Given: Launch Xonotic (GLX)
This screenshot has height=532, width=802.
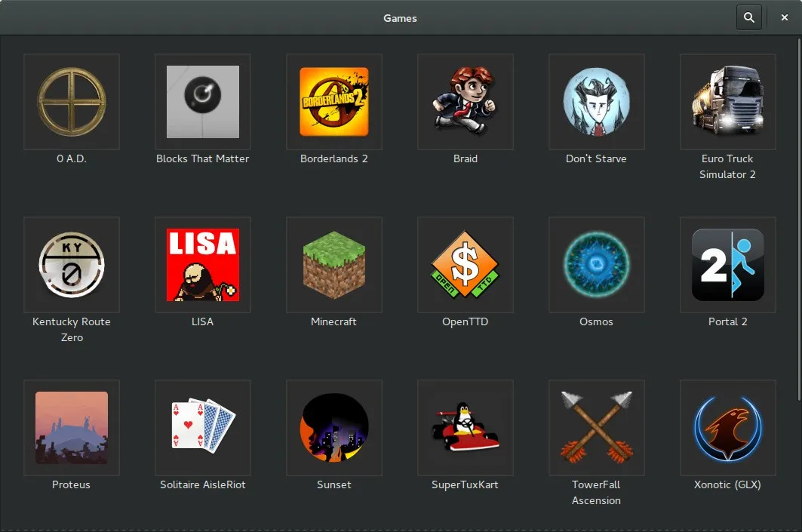Looking at the screenshot, I should (727, 427).
